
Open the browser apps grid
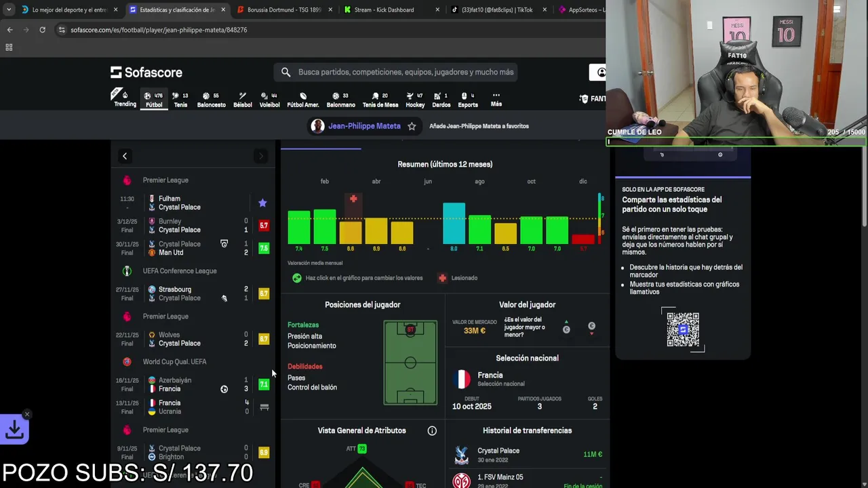point(9,47)
